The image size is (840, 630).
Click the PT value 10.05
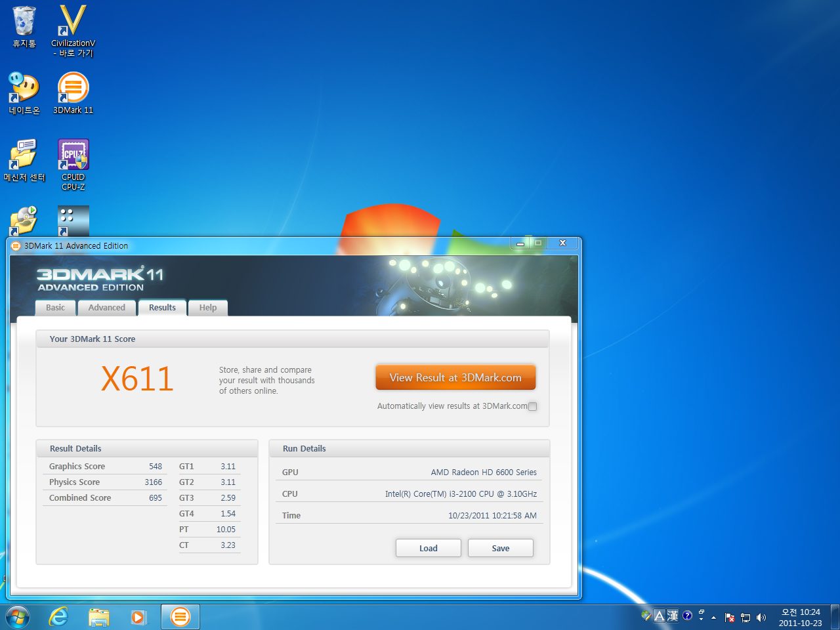(226, 530)
